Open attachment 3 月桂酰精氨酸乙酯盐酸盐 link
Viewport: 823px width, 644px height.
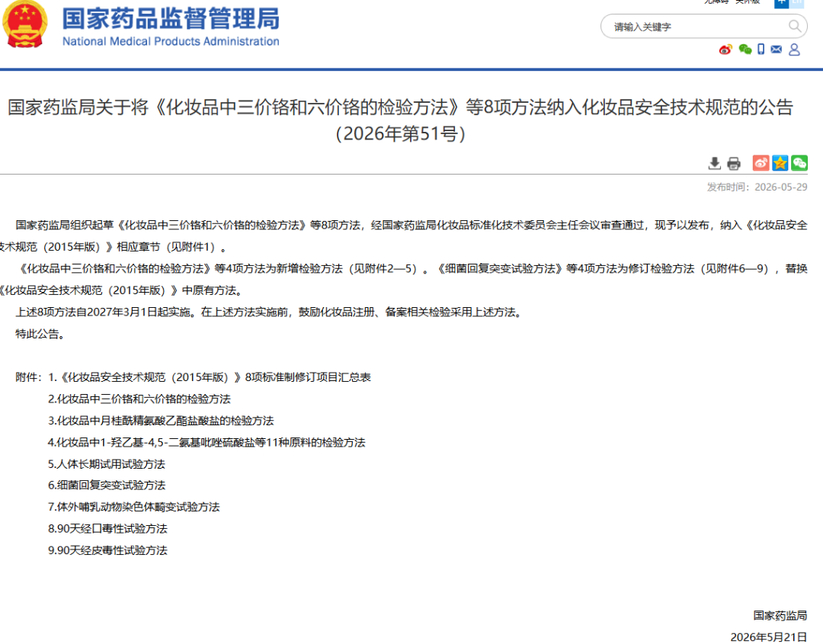(x=161, y=421)
